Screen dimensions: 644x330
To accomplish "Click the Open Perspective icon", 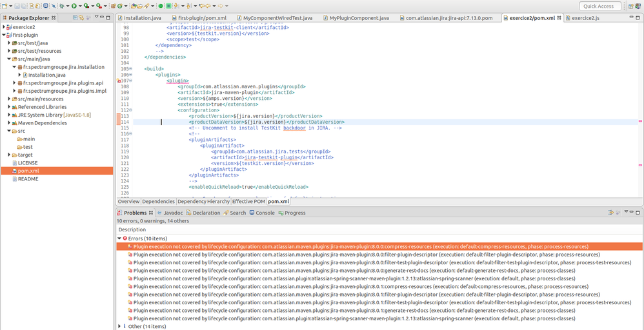I will [x=631, y=6].
